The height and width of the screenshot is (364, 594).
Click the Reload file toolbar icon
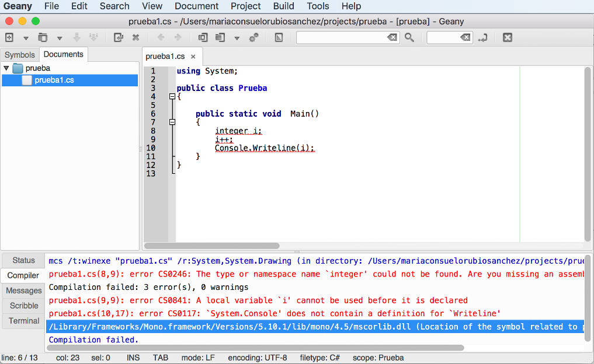coord(119,37)
